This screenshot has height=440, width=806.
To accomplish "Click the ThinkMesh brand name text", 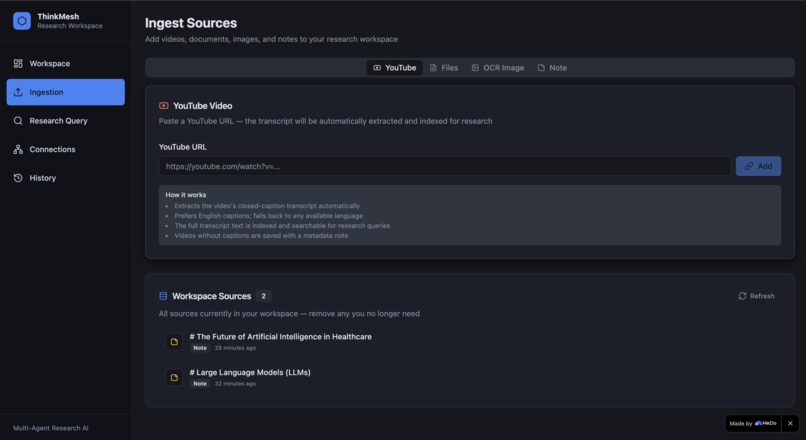I will pyautogui.click(x=58, y=16).
